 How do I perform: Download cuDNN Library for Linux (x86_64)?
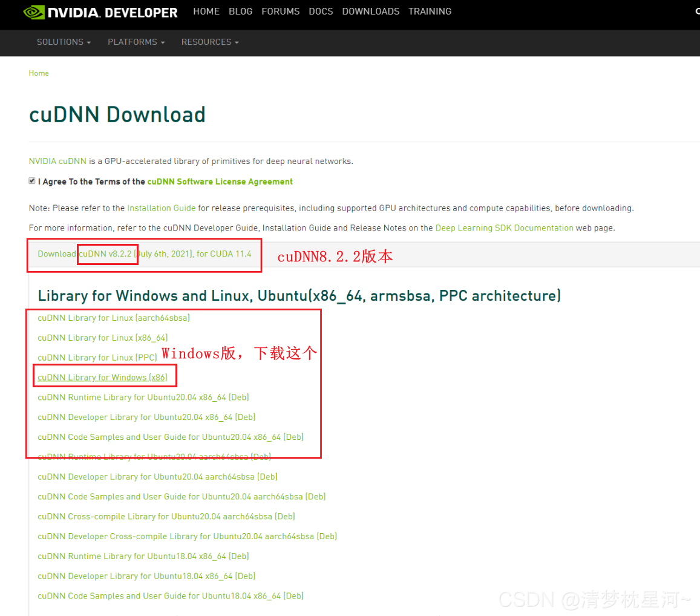pos(103,338)
